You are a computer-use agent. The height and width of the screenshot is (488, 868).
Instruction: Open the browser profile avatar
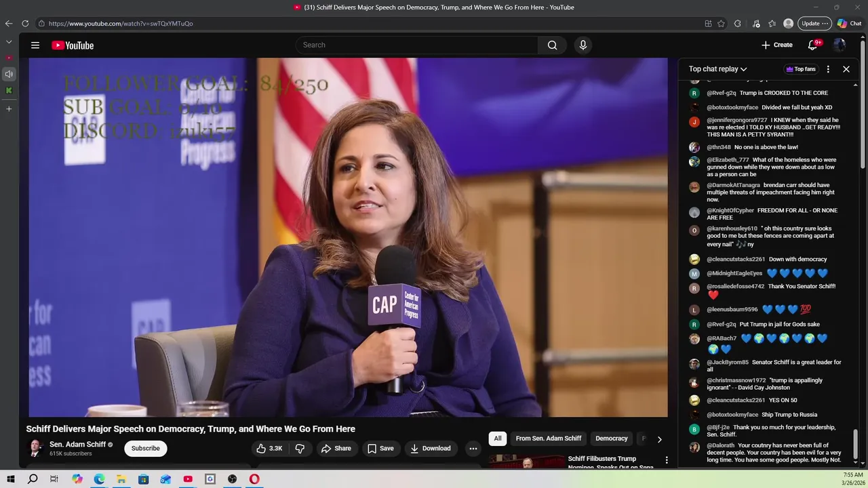[788, 24]
